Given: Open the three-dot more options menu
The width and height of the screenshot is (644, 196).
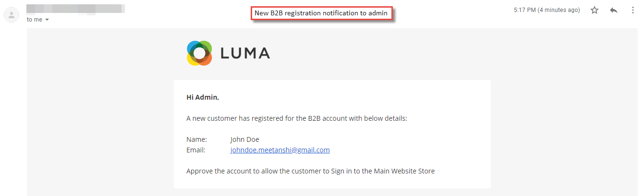Looking at the screenshot, I should click(632, 10).
